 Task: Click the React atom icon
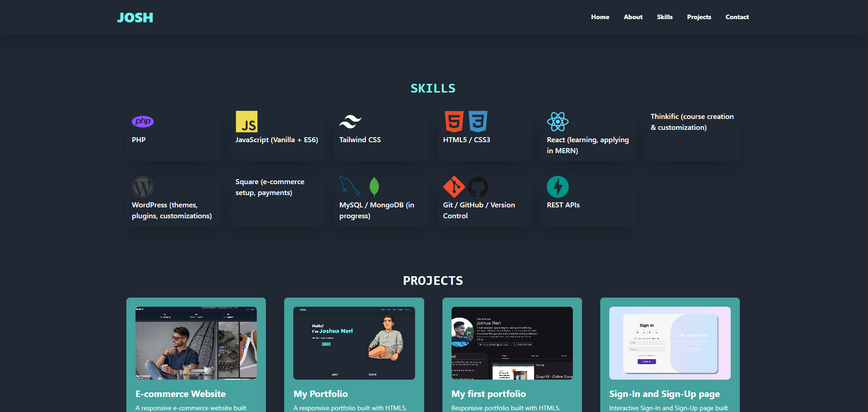[x=558, y=122]
